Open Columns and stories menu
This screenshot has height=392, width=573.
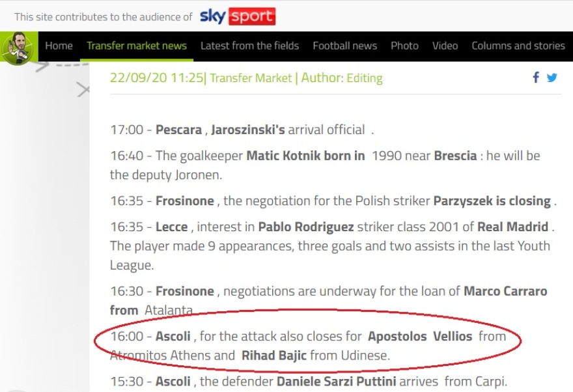(x=518, y=46)
